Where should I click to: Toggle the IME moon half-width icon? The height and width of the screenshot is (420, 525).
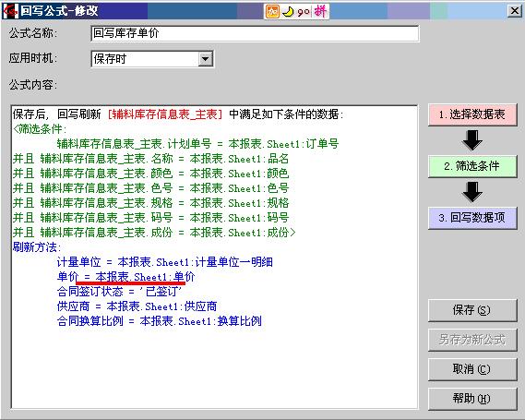tap(288, 12)
